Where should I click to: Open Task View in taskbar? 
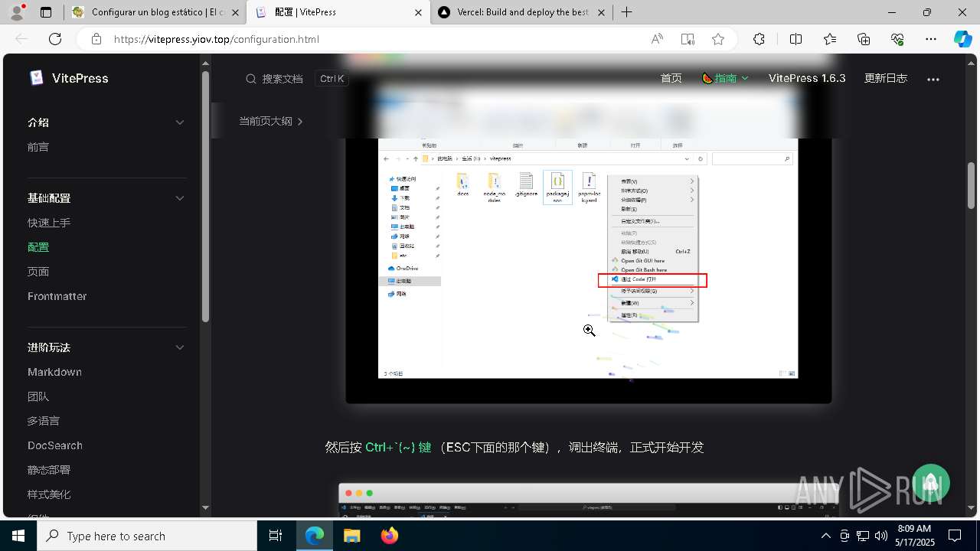276,536
